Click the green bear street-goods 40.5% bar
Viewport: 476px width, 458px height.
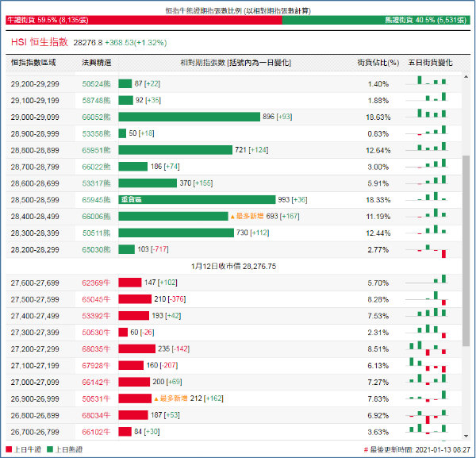tap(376, 20)
